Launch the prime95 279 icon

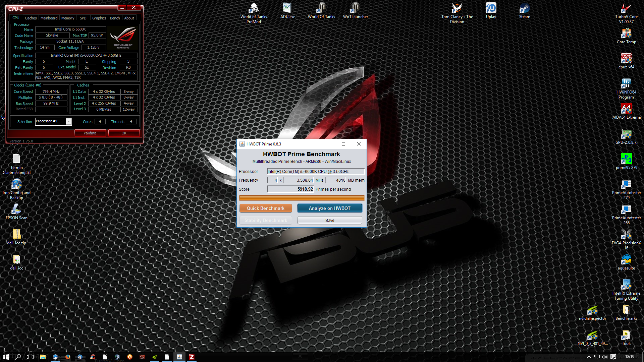click(x=626, y=162)
